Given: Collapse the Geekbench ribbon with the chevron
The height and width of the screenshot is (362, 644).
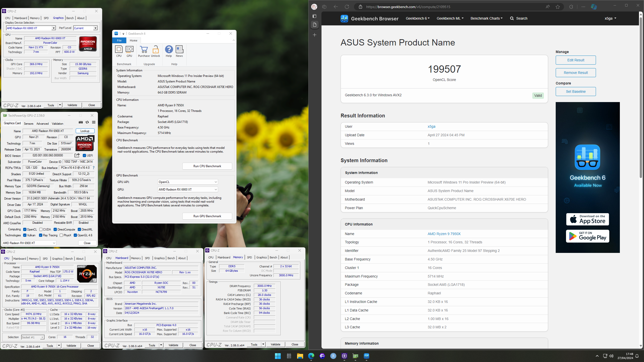Looking at the screenshot, I should pos(233,40).
